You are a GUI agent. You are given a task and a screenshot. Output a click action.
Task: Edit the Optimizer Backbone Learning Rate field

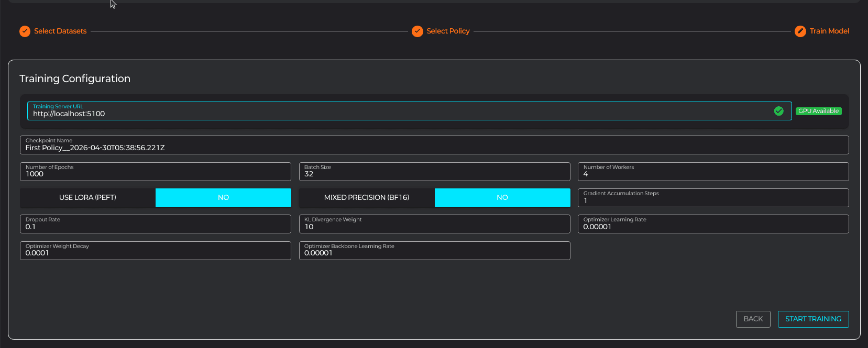click(x=434, y=251)
